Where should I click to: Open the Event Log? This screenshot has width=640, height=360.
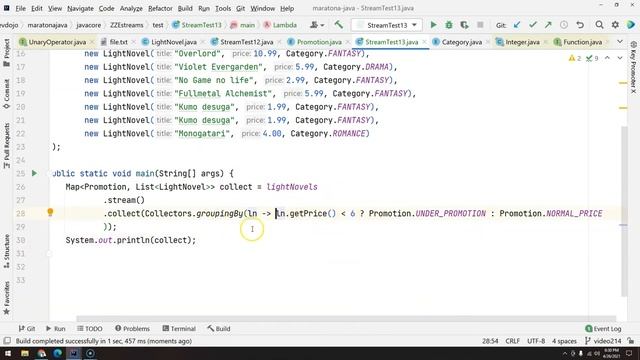tap(603, 329)
